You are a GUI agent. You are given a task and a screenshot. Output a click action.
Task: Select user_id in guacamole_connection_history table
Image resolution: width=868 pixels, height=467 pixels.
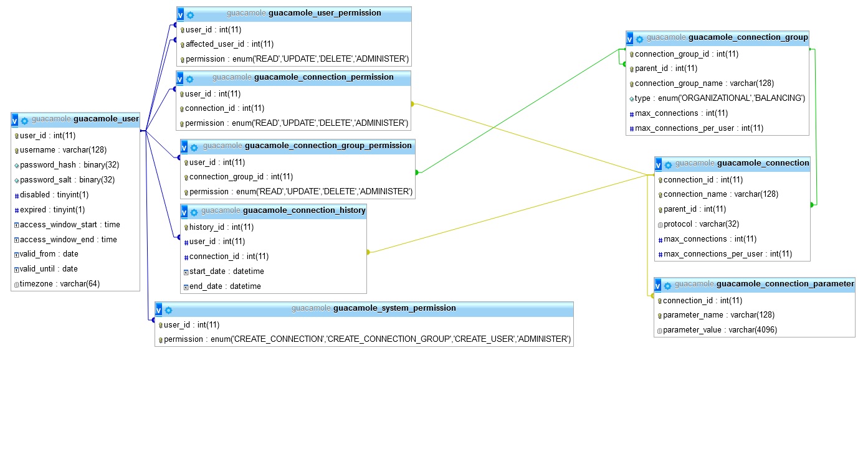click(274, 242)
